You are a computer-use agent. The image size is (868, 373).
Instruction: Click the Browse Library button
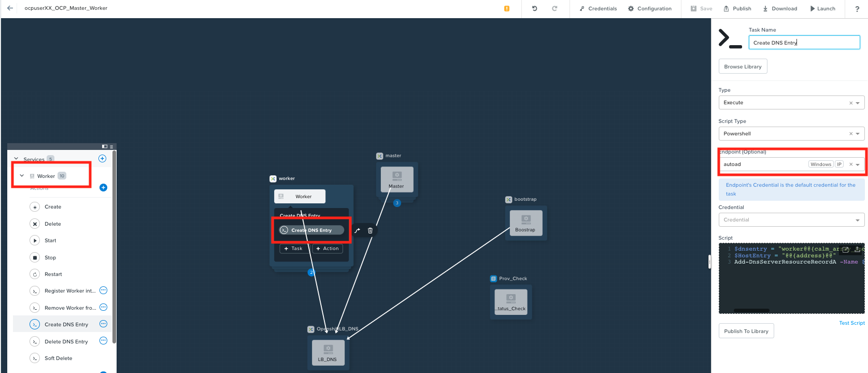[x=743, y=66]
